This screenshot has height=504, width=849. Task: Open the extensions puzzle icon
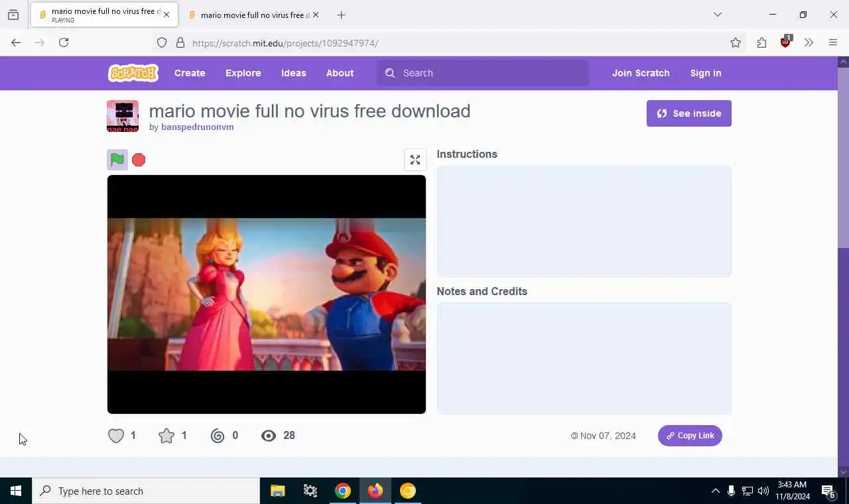[761, 42]
